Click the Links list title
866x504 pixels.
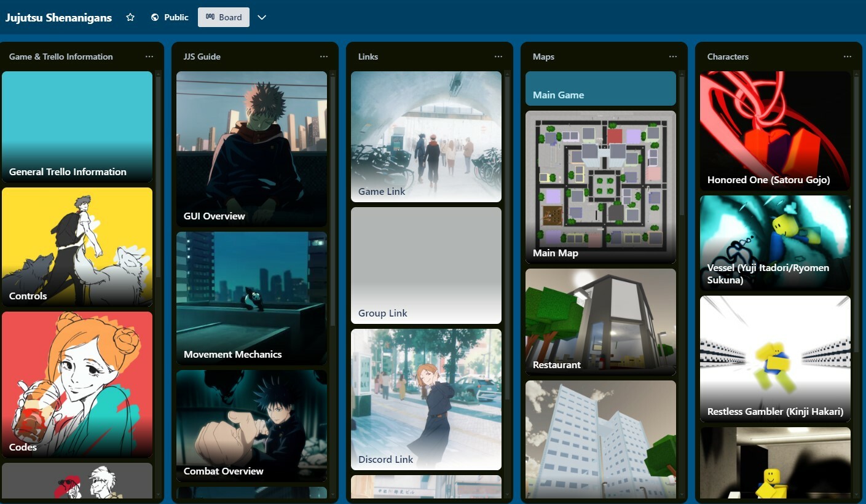click(368, 57)
